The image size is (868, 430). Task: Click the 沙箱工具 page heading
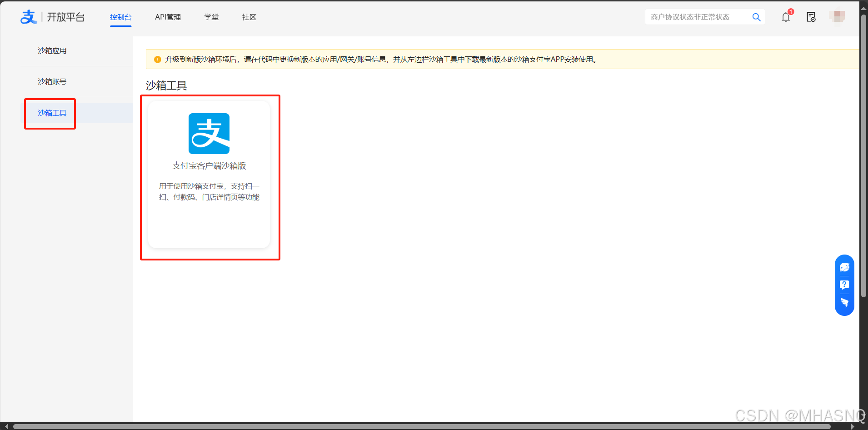pos(166,85)
